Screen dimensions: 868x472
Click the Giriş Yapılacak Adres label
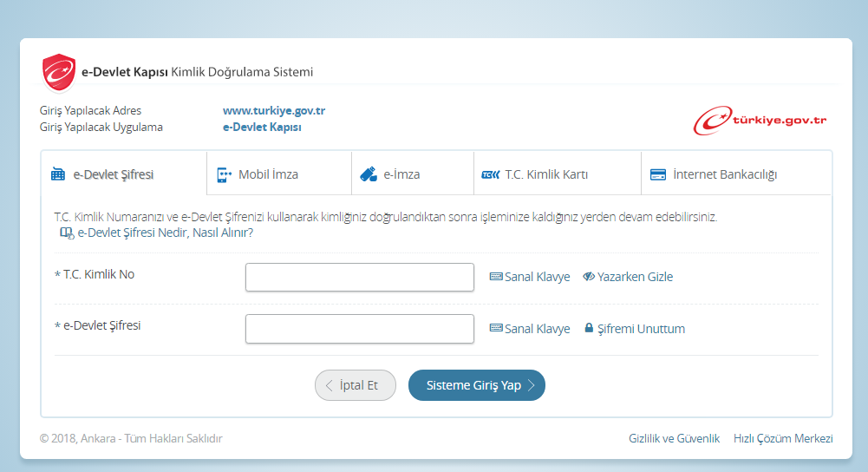click(90, 110)
